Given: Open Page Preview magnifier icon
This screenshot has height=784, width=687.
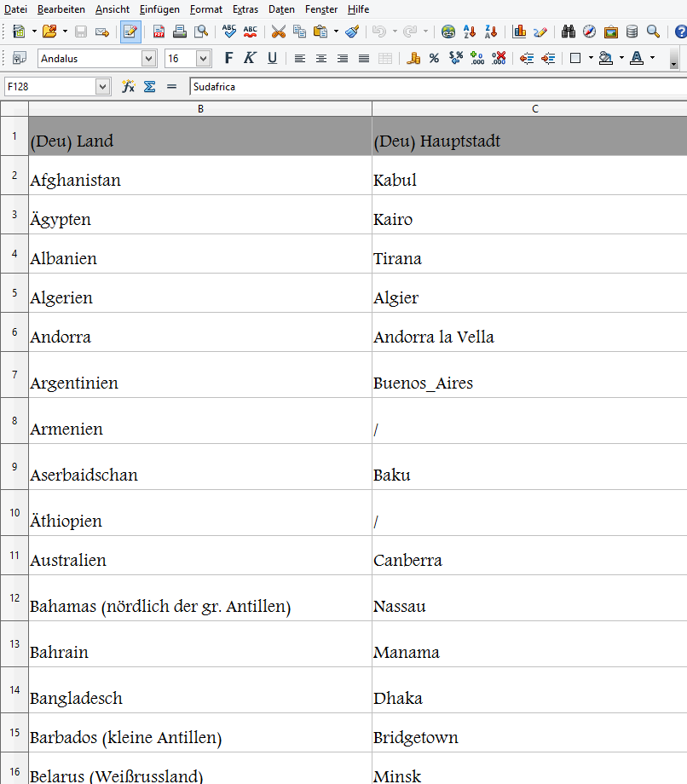Looking at the screenshot, I should pos(201,32).
